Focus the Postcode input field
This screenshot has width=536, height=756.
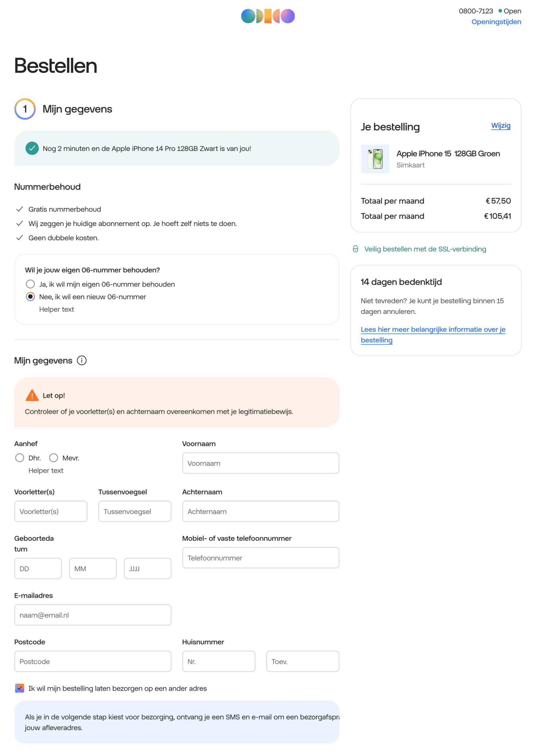pos(93,661)
